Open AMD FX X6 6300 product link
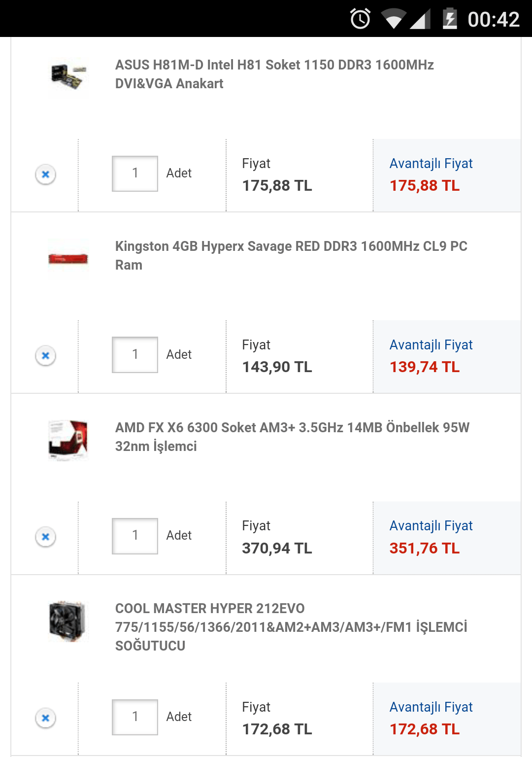Screen dimensions: 532x757 [292, 437]
